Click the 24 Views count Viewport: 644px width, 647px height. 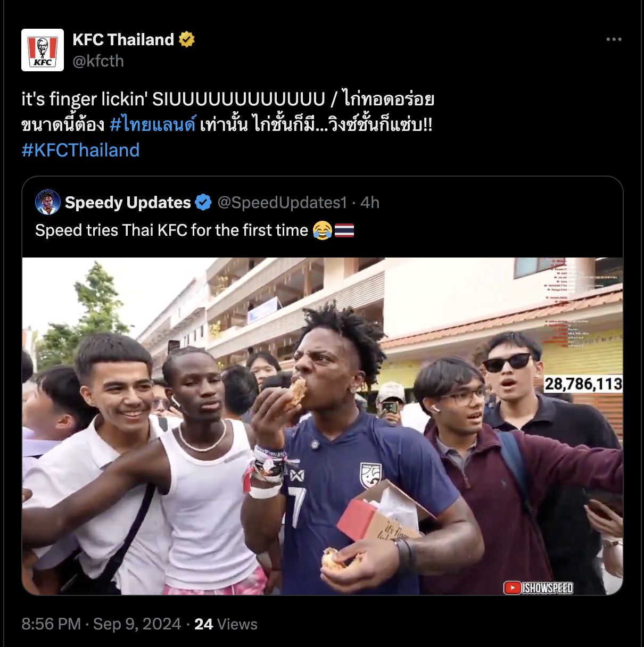point(226,624)
